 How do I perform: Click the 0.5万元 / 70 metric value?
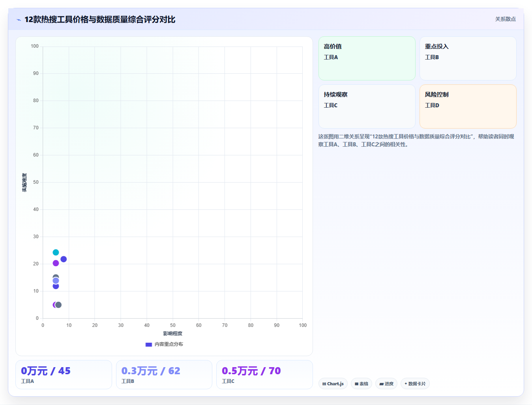click(x=251, y=371)
